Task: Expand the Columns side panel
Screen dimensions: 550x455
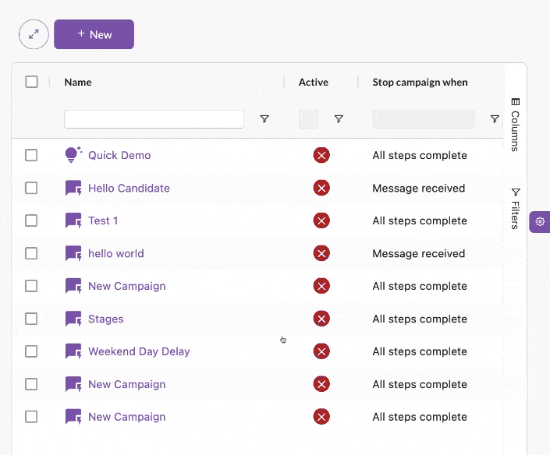Action: (x=515, y=125)
